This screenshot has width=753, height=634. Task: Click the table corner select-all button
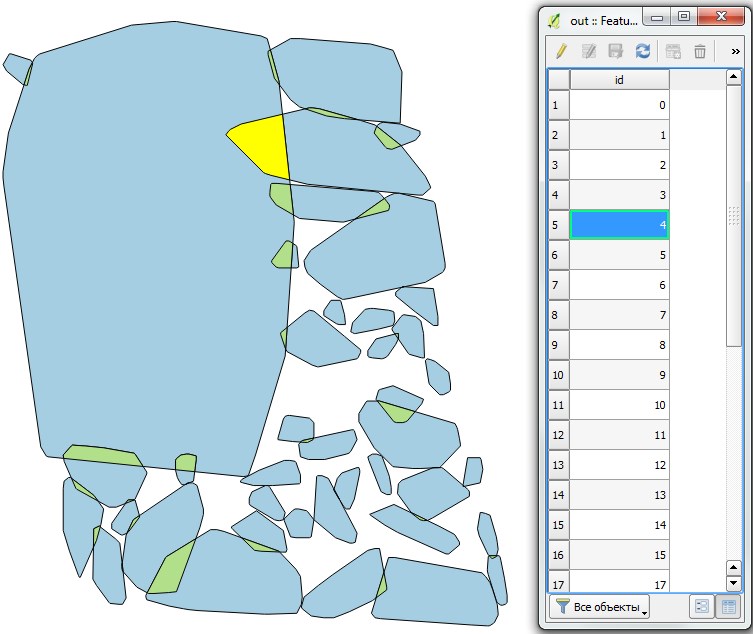559,80
